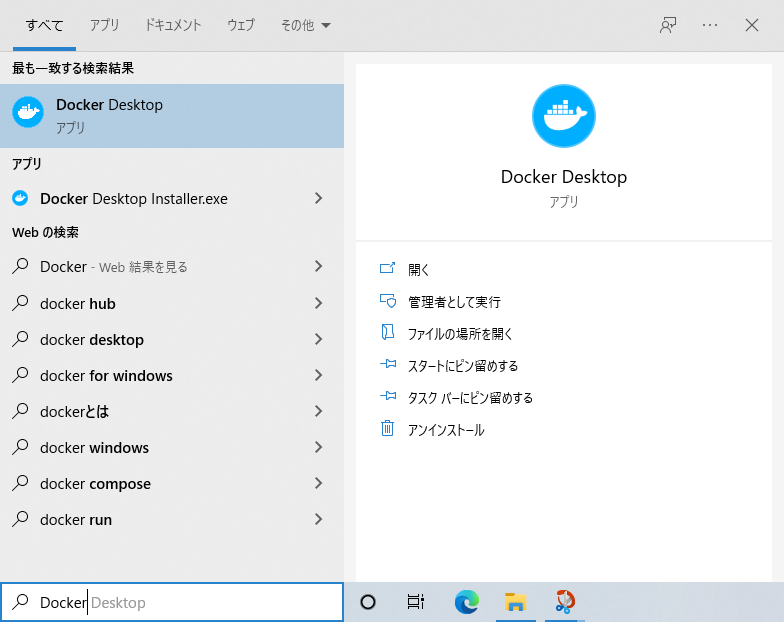Click the search box containing Docker
Image resolution: width=784 pixels, height=622 pixels.
(x=172, y=602)
